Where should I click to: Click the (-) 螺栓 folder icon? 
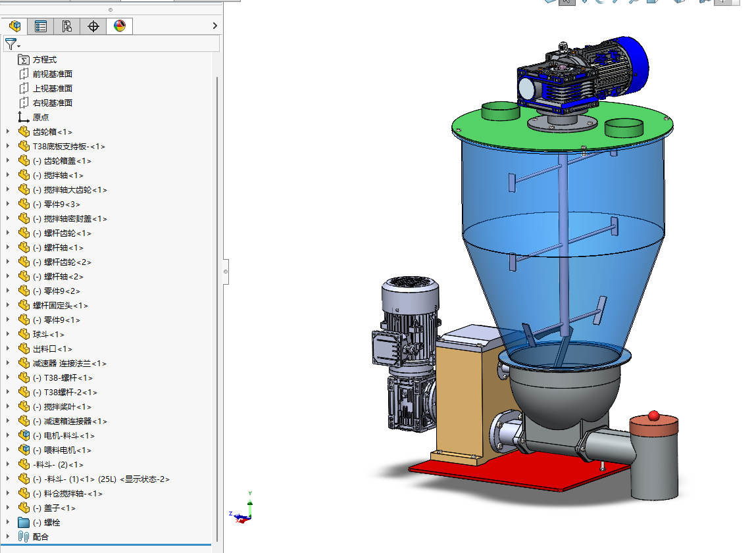tap(24, 522)
